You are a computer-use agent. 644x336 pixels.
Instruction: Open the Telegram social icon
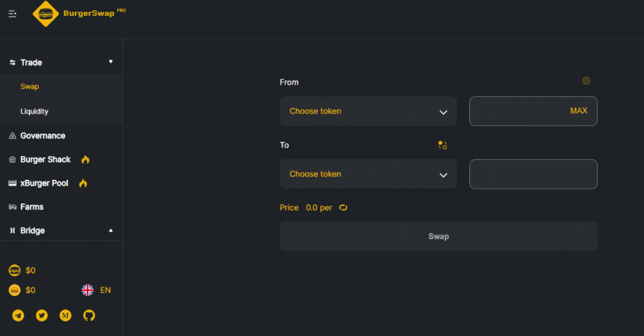[18, 315]
